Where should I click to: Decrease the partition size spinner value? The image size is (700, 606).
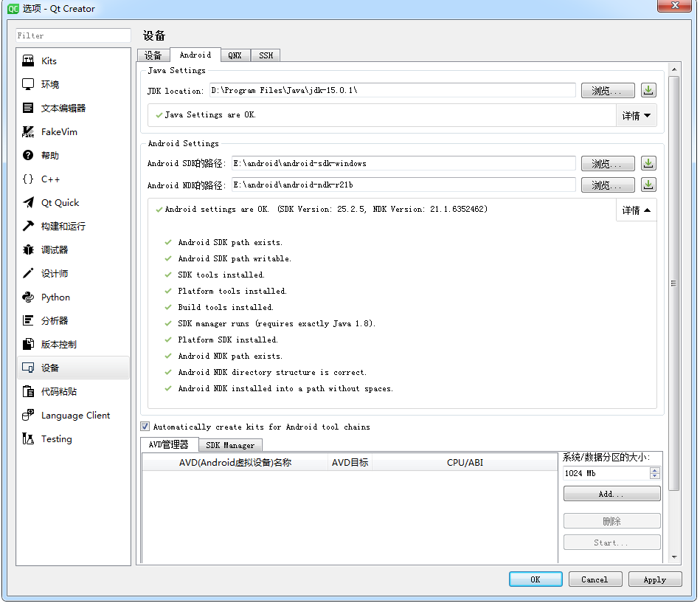[654, 476]
